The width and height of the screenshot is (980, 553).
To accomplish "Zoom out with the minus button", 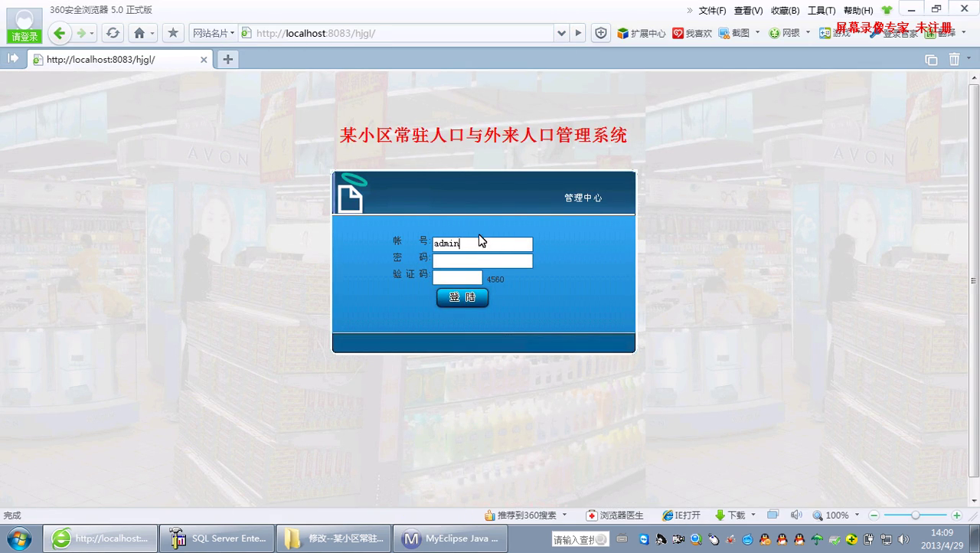I will coord(874,515).
